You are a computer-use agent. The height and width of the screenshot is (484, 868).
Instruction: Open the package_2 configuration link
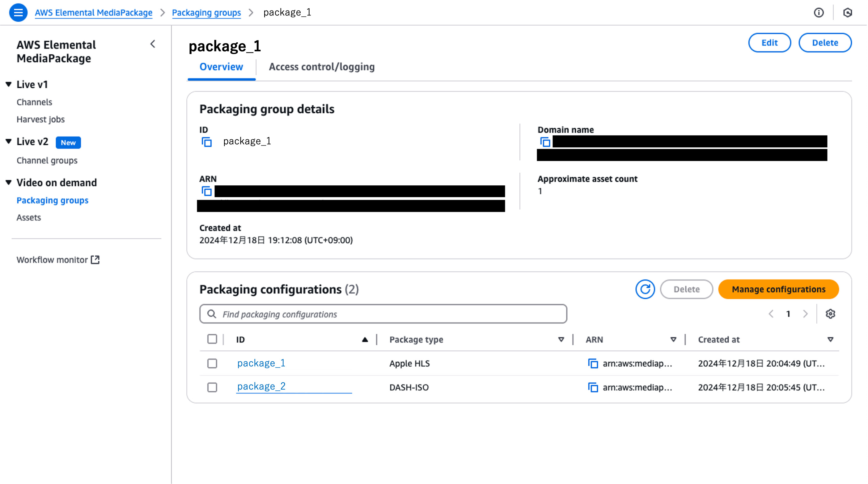click(x=261, y=386)
